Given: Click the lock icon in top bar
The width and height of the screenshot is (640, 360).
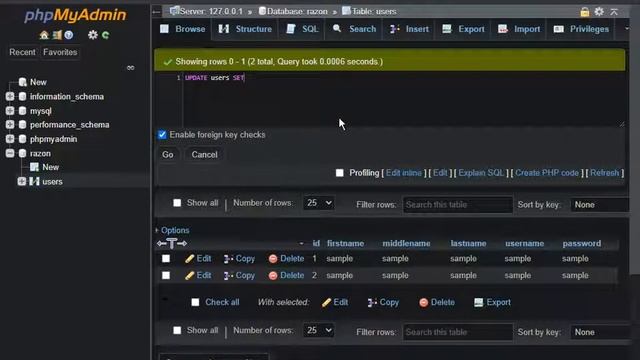Looking at the screenshot, I should pos(584,11).
